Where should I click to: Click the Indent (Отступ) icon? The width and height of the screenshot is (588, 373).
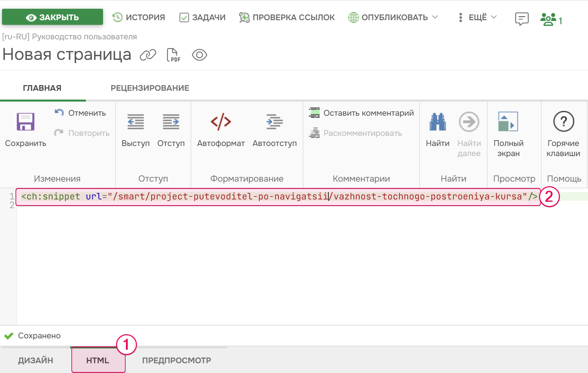click(171, 122)
